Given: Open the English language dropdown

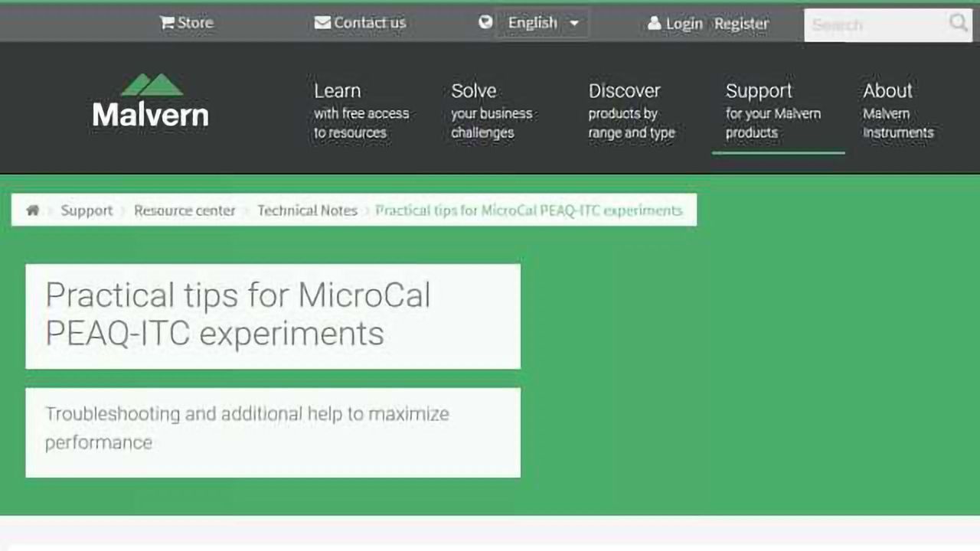Looking at the screenshot, I should point(542,23).
